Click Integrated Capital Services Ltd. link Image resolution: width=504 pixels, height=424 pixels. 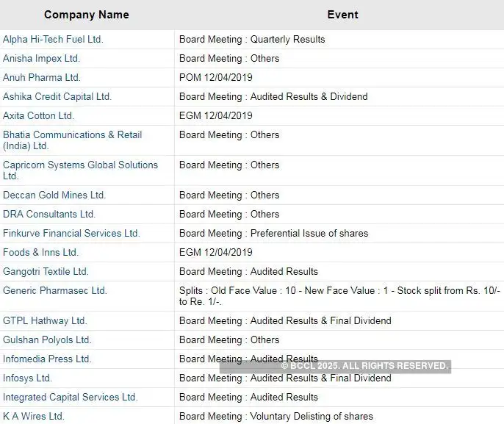point(70,397)
